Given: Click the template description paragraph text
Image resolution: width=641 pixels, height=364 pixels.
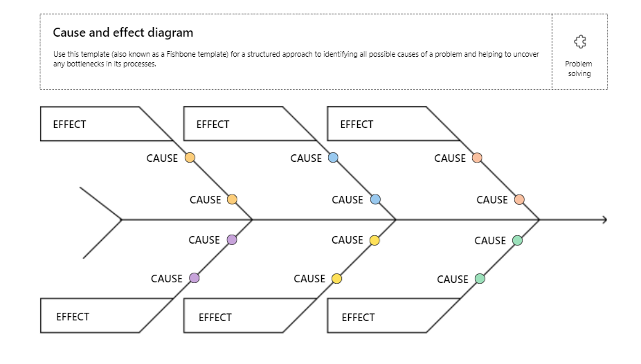Looking at the screenshot, I should pyautogui.click(x=296, y=59).
